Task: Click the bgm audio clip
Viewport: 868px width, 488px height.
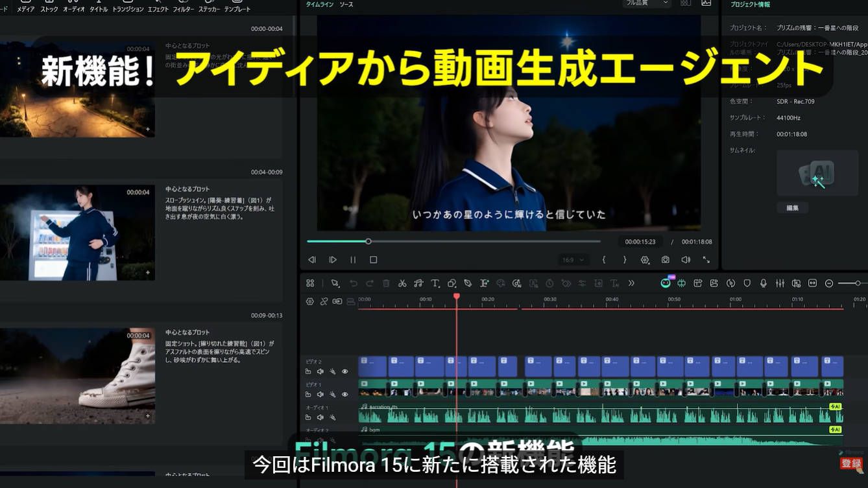Action: pyautogui.click(x=601, y=435)
